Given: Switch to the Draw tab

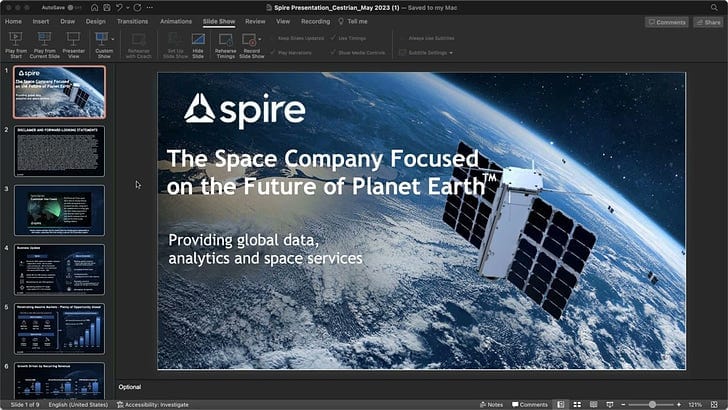Looking at the screenshot, I should click(67, 21).
